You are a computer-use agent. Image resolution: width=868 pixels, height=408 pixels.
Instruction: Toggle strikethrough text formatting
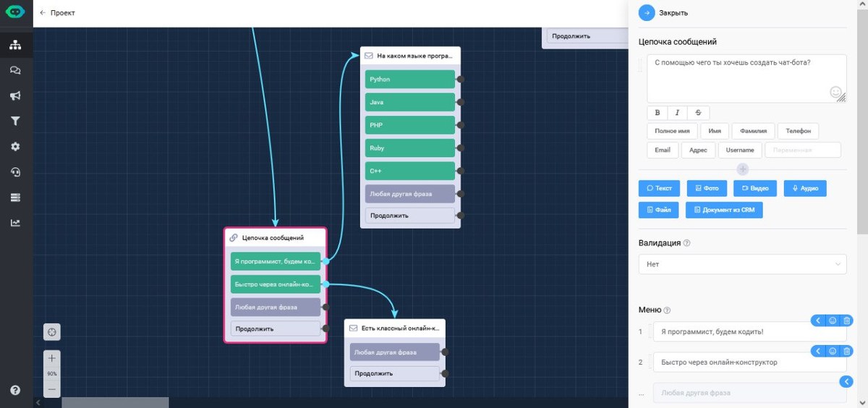click(x=698, y=113)
